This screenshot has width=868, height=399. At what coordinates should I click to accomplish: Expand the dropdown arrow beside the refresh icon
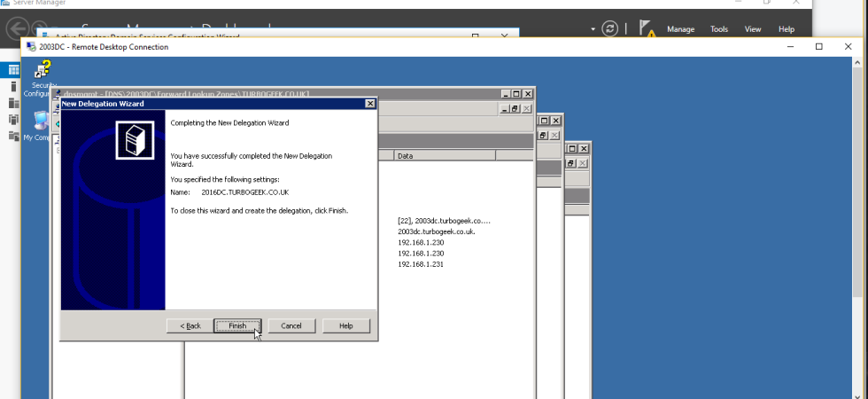(593, 28)
